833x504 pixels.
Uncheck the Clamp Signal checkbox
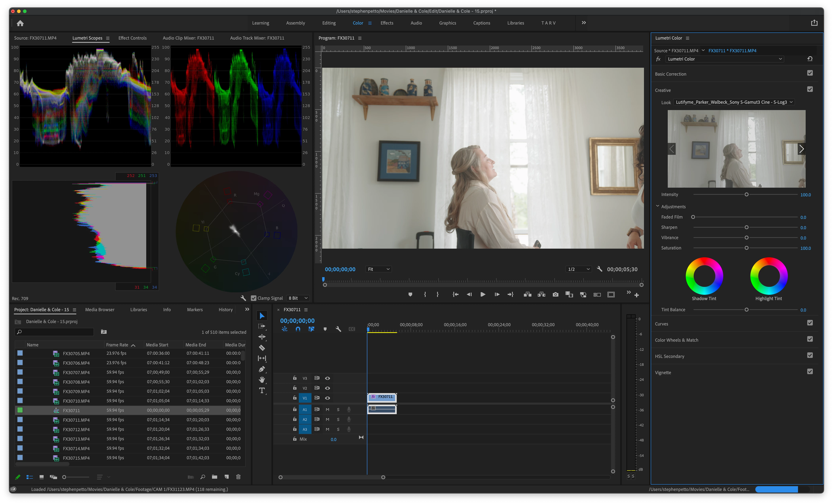pyautogui.click(x=254, y=298)
